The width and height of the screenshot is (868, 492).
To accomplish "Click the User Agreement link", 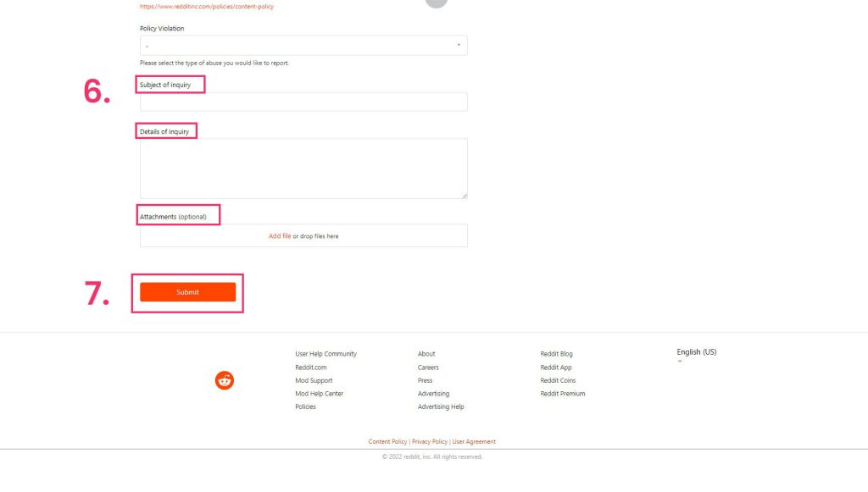I will tap(474, 442).
